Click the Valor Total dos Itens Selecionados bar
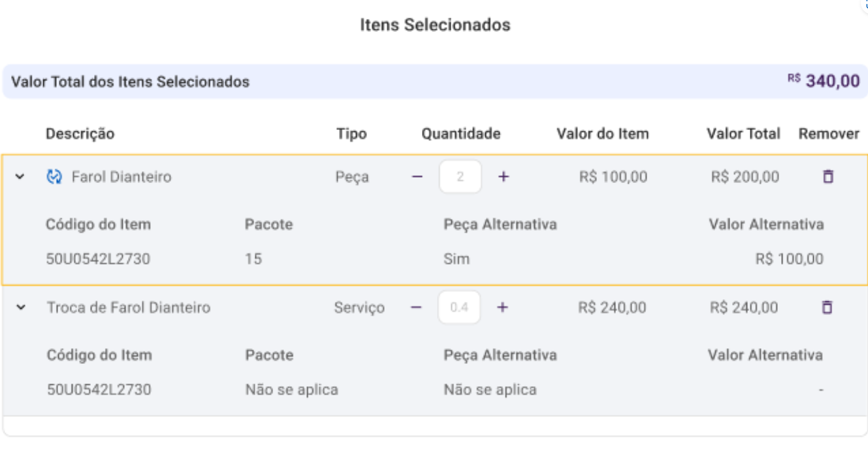868x458 pixels. (x=434, y=82)
